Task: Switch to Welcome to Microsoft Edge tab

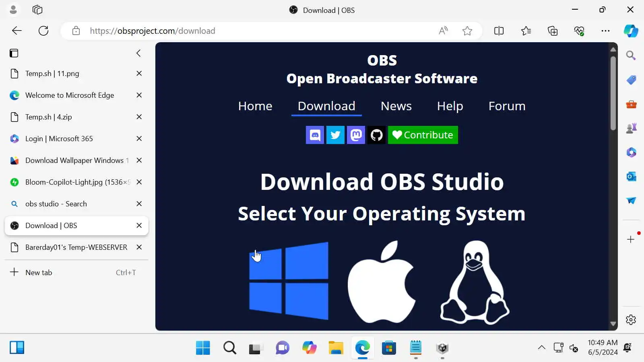Action: click(x=76, y=95)
